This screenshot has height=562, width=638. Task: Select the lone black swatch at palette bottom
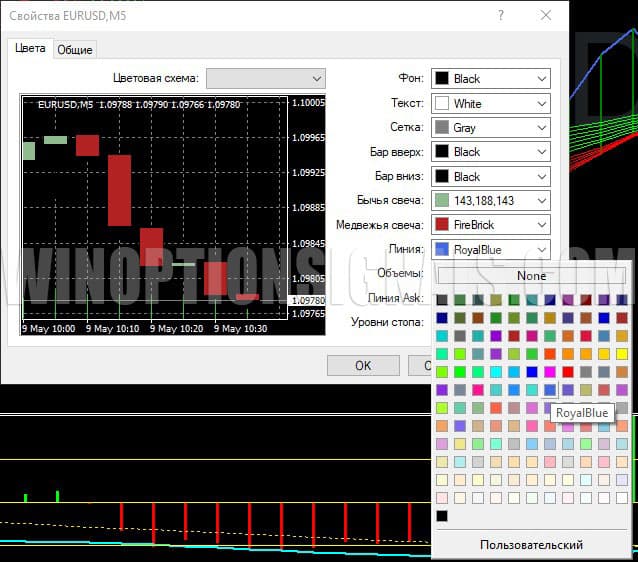tap(442, 516)
